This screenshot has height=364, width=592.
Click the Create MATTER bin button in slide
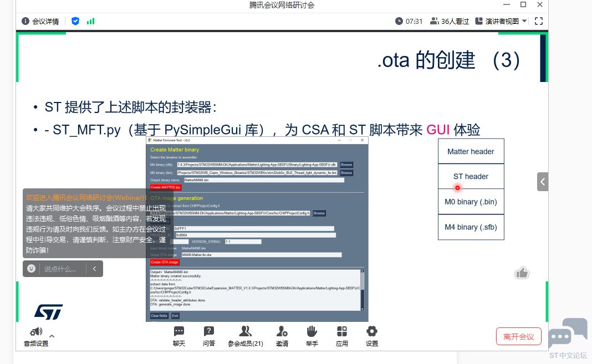click(x=166, y=187)
